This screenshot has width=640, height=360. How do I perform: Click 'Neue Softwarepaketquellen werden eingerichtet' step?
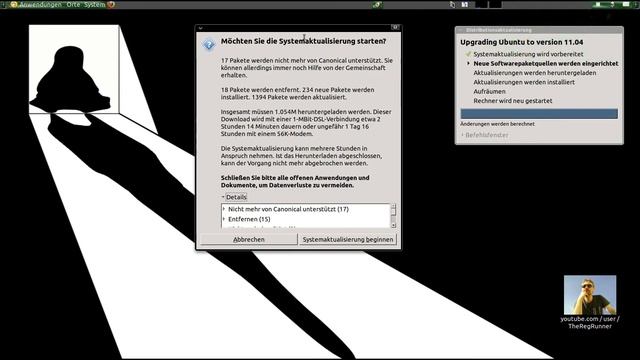546,64
